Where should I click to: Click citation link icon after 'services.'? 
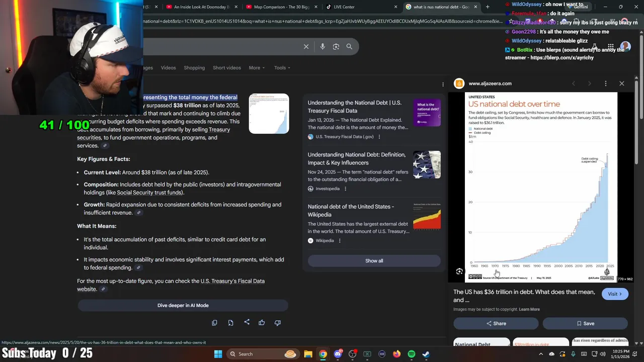(x=105, y=146)
